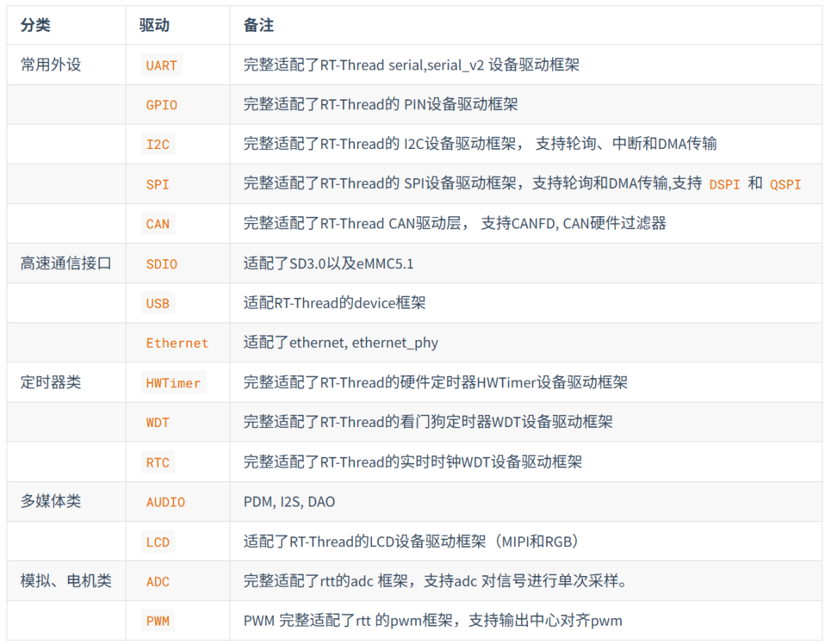Click the 驱动 column header
Screen dimensions: 825x644
(x=154, y=25)
